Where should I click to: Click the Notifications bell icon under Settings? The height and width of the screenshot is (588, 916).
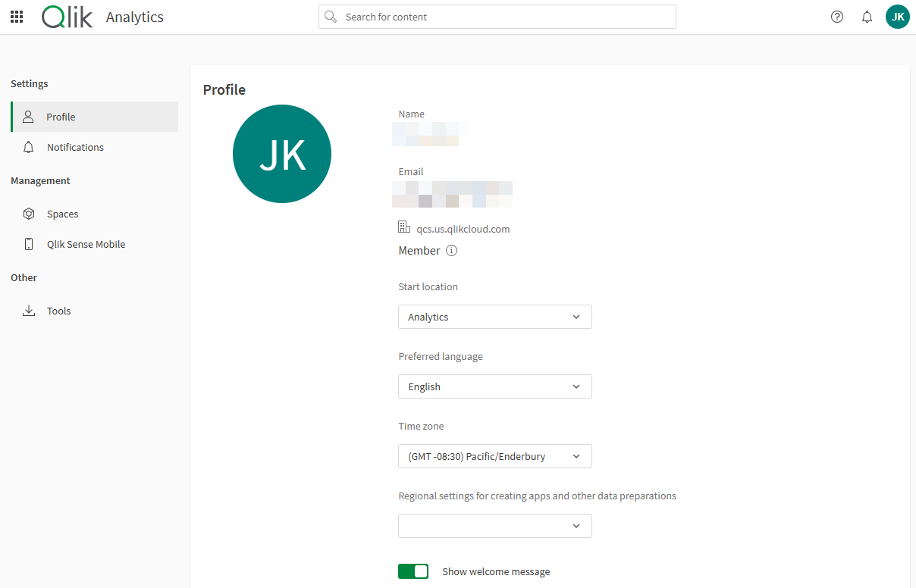(x=29, y=147)
